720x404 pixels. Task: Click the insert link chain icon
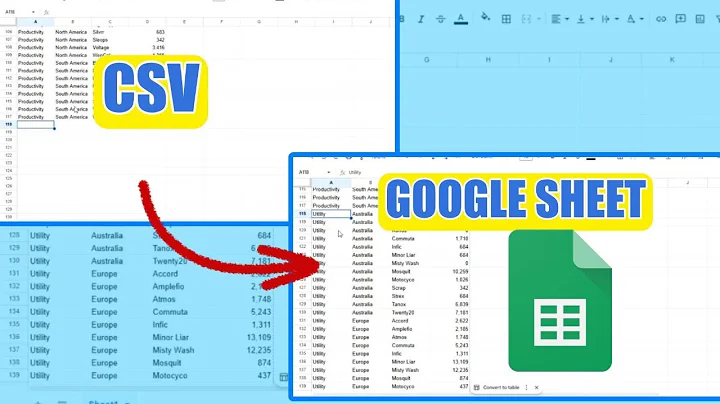point(661,19)
